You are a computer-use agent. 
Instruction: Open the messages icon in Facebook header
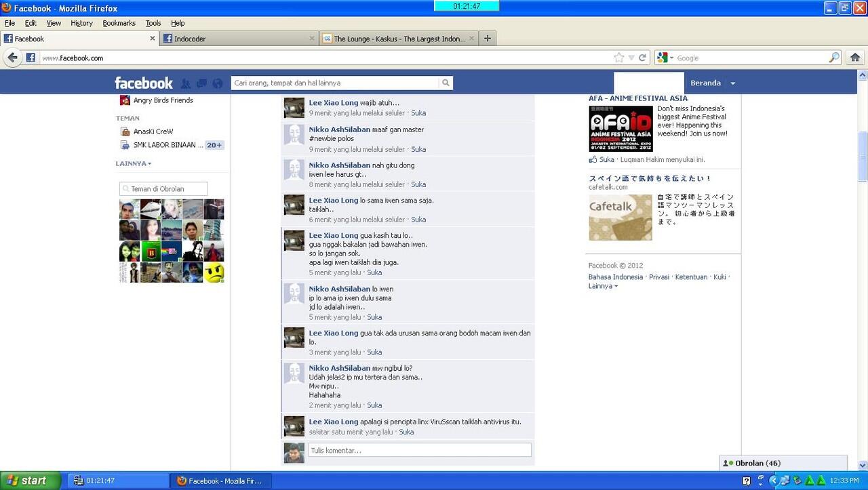click(201, 83)
